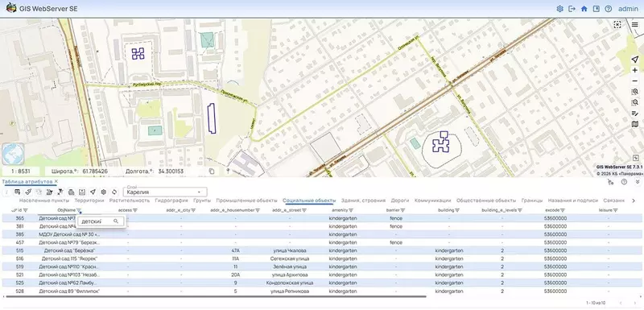The height and width of the screenshot is (310, 644).
Task: Select the zoom-in-by-frame magnifier tool
Action: (x=635, y=92)
